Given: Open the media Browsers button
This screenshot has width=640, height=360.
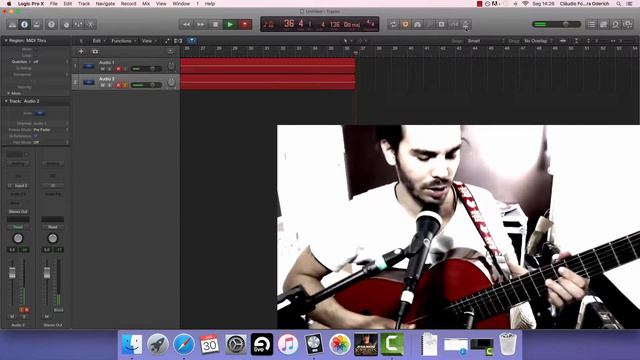Looking at the screenshot, I should (x=628, y=24).
